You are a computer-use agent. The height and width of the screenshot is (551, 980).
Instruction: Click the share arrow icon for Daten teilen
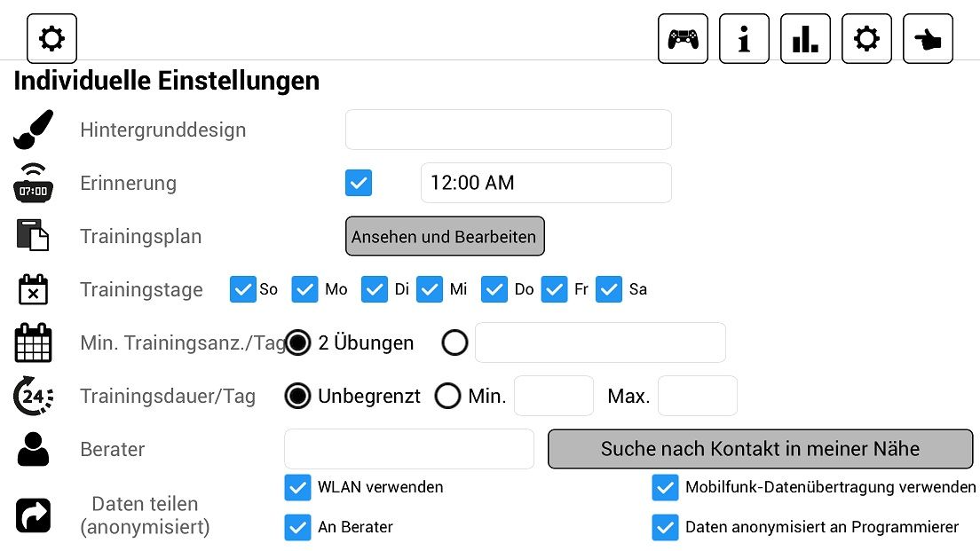(x=33, y=516)
